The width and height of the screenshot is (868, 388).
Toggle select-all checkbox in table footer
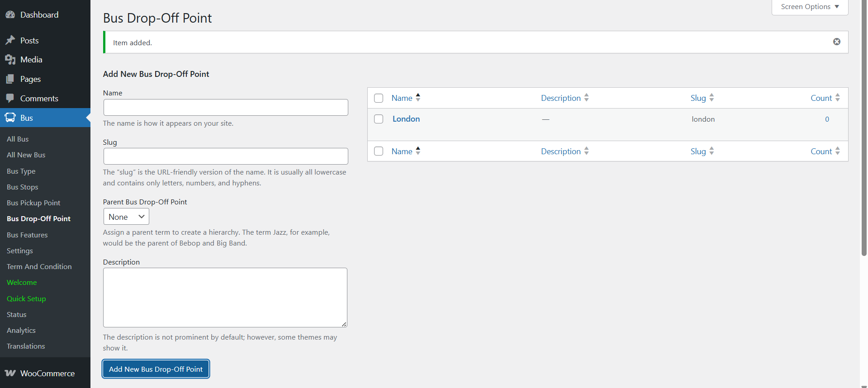(x=379, y=151)
